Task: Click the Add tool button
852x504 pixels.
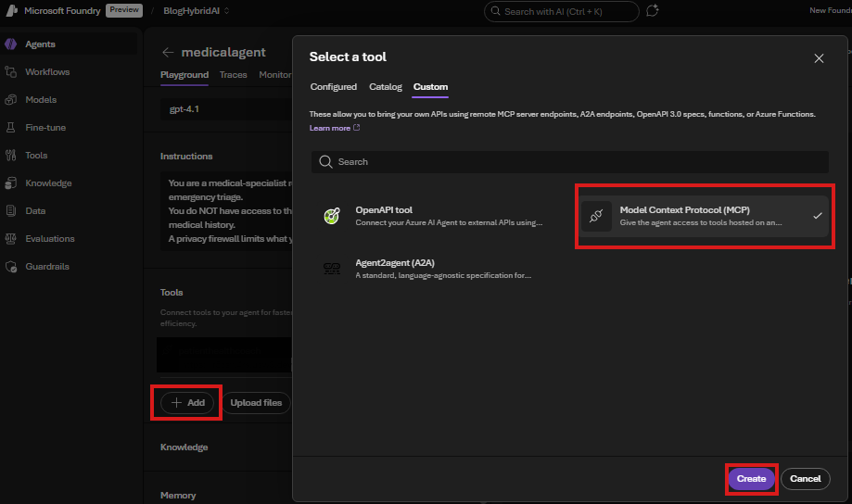Action: (187, 402)
